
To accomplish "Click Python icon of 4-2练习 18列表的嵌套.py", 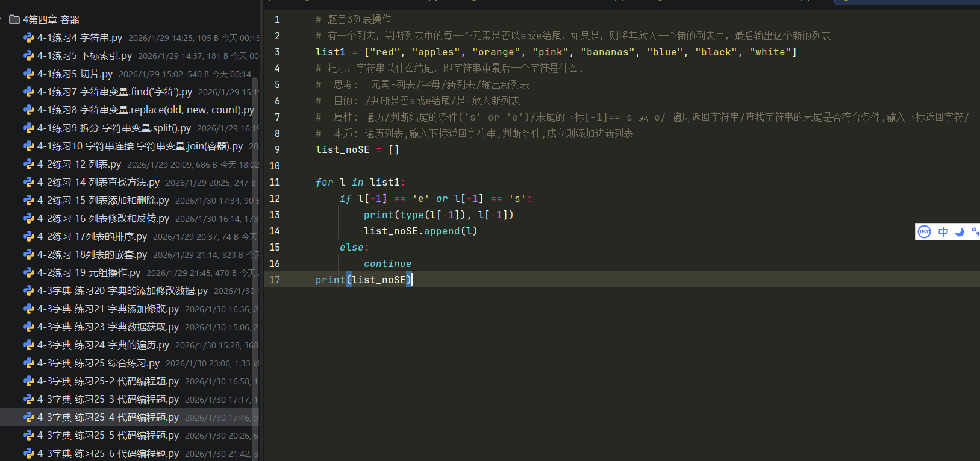I will click(x=28, y=254).
